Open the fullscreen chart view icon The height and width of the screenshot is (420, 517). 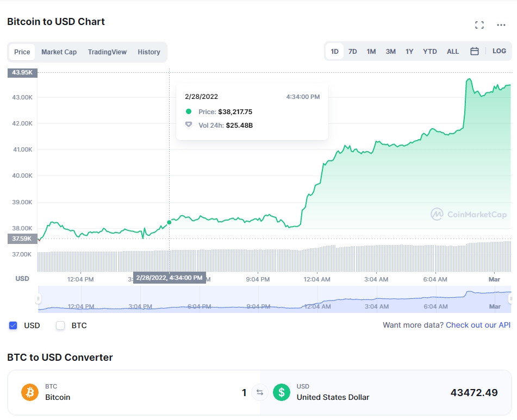[479, 24]
